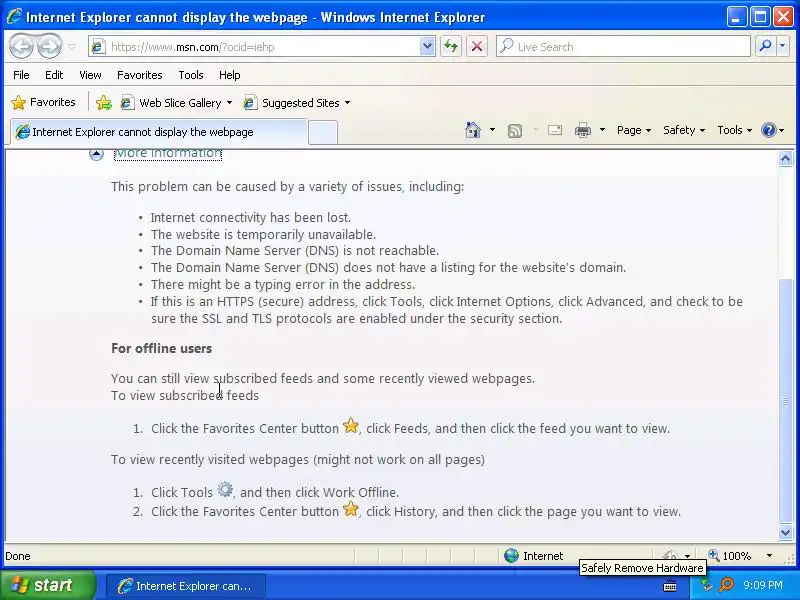This screenshot has width=800, height=600.
Task: Open the Page command bar menu
Action: pos(634,130)
